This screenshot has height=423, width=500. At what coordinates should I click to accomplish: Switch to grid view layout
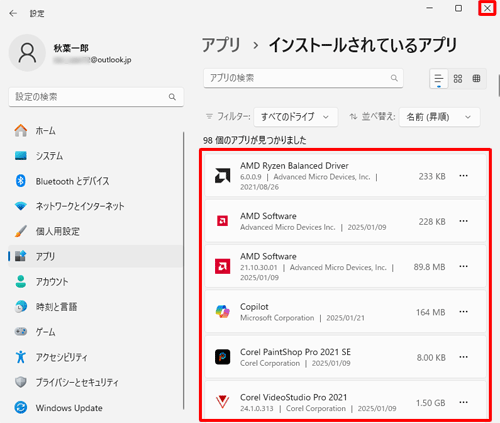(x=458, y=79)
